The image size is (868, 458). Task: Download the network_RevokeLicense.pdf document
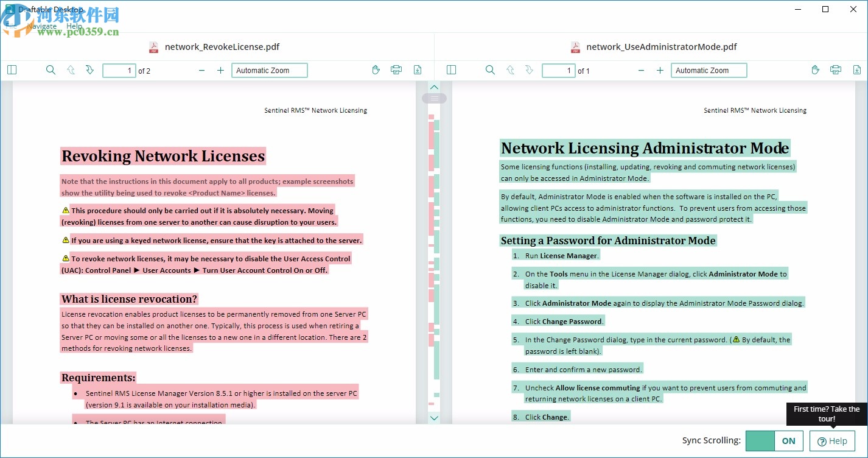(x=418, y=70)
